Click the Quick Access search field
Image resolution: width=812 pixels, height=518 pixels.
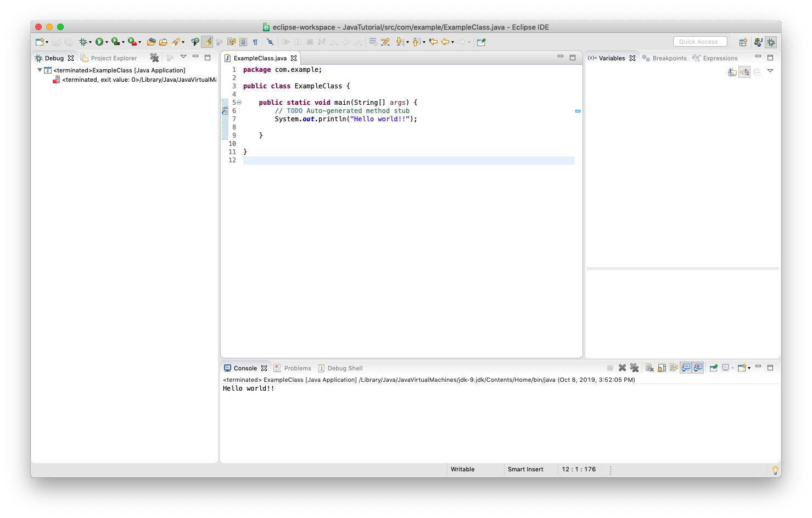coord(700,42)
